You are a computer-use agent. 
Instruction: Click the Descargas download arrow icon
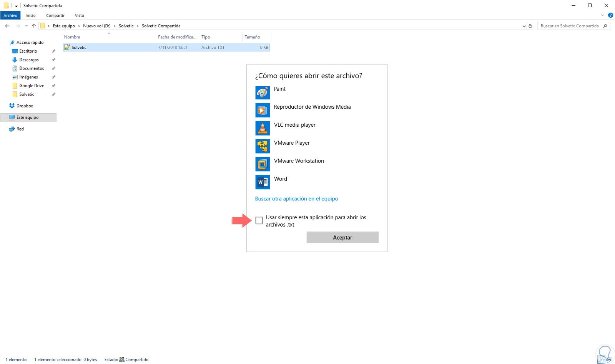[x=15, y=60]
